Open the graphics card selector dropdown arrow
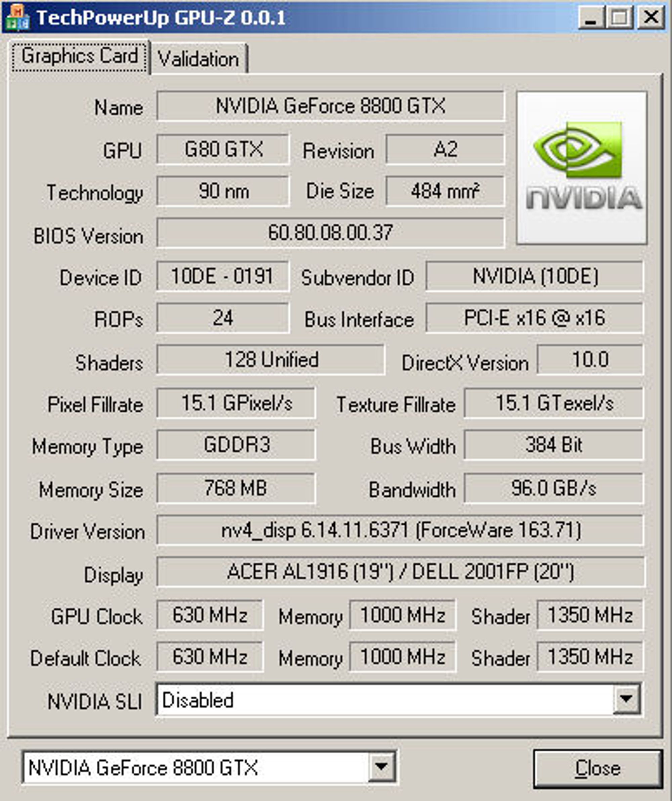Image resolution: width=672 pixels, height=801 pixels. 381,766
